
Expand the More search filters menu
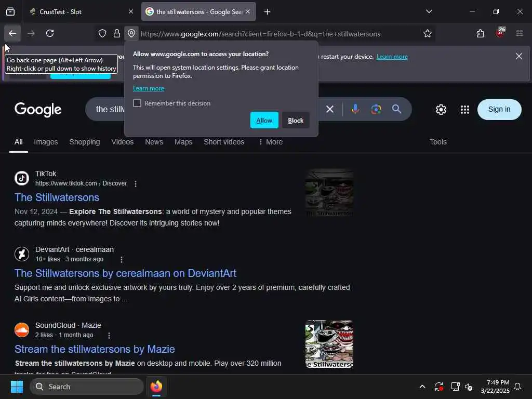pyautogui.click(x=270, y=142)
